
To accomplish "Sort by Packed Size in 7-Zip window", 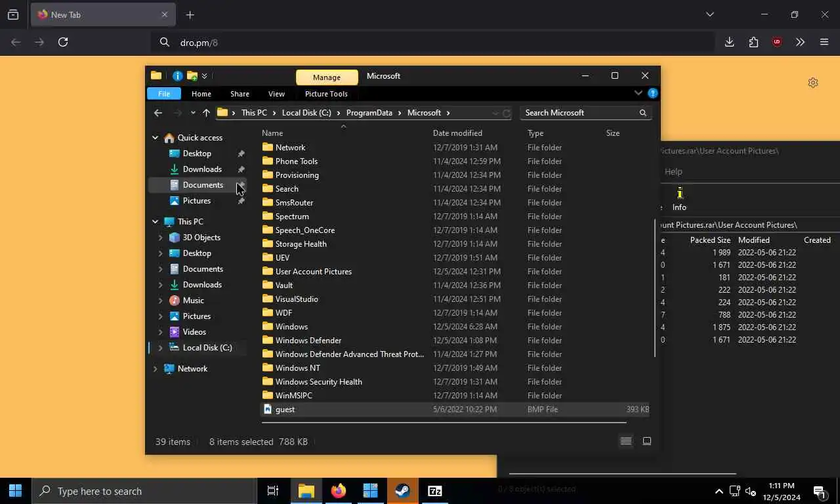I will pyautogui.click(x=710, y=240).
